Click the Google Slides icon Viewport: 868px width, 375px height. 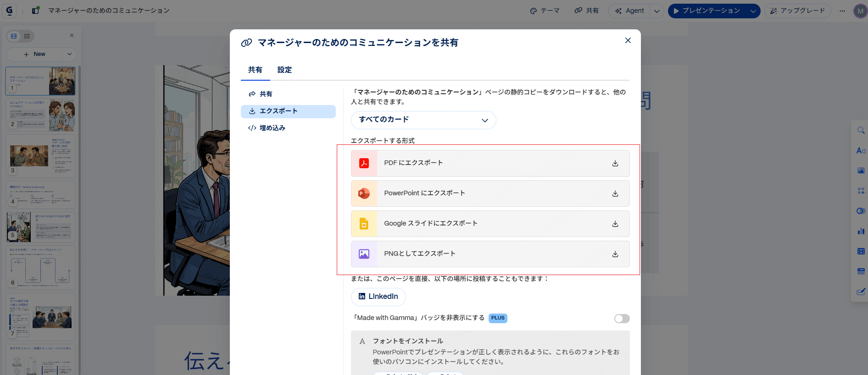[x=364, y=224]
